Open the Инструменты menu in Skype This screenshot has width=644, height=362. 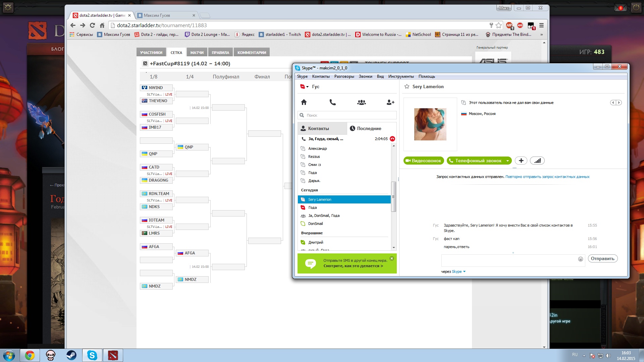[401, 76]
